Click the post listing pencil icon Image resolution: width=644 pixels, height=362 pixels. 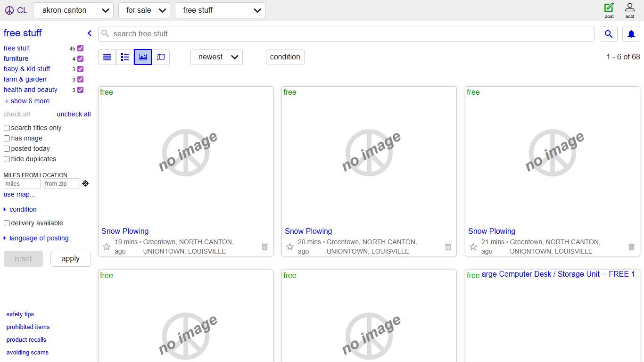pos(609,8)
